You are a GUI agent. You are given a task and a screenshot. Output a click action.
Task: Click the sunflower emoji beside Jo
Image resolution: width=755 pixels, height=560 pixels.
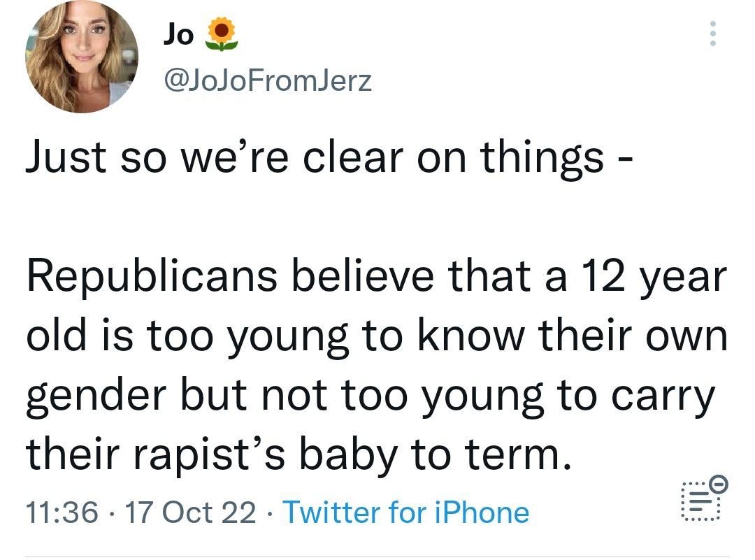[x=220, y=34]
